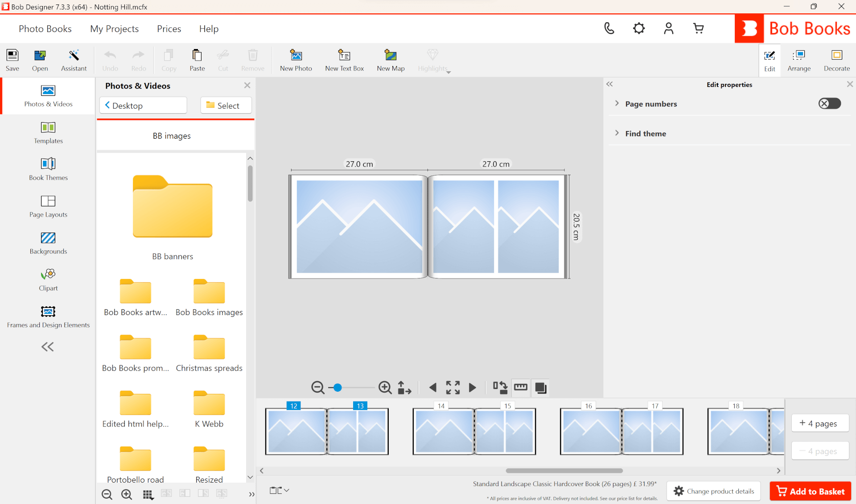Click the Add to Basket button

pyautogui.click(x=810, y=491)
